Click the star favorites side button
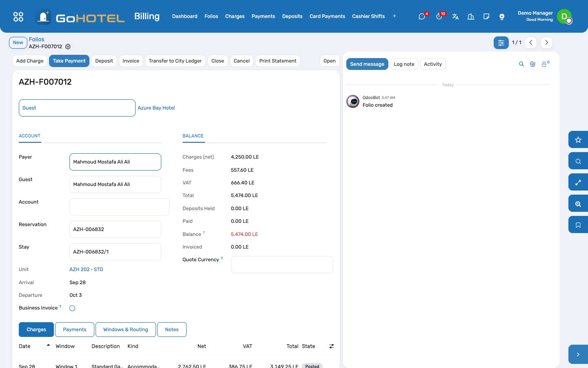588x368 pixels. [x=578, y=140]
